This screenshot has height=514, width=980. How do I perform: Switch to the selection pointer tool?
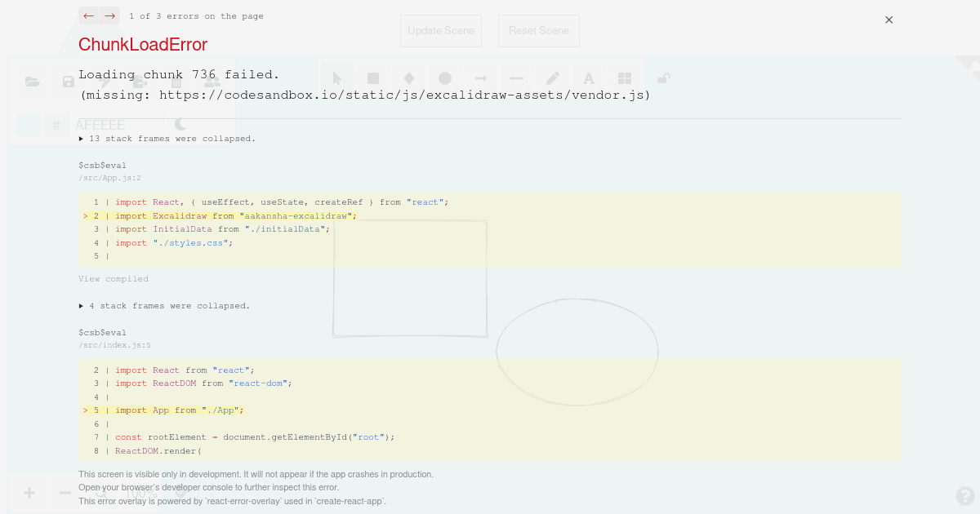(337, 78)
